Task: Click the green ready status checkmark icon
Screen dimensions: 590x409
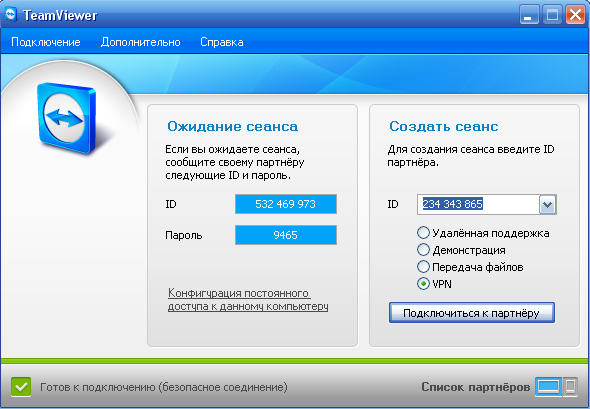Action: (x=21, y=387)
